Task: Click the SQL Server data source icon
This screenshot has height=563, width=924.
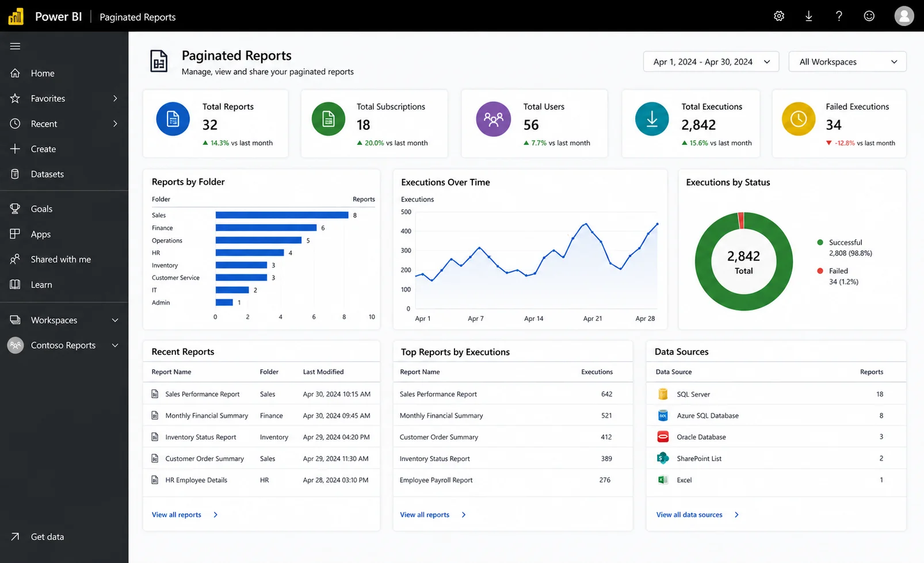Action: [663, 394]
